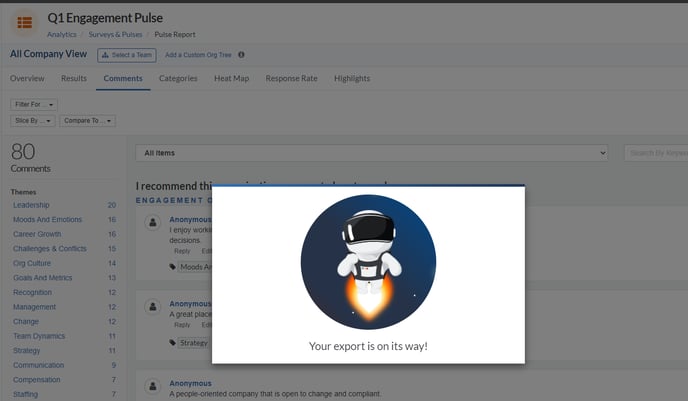The width and height of the screenshot is (688, 401).
Task: Click the All Company View heading
Action: (48, 54)
